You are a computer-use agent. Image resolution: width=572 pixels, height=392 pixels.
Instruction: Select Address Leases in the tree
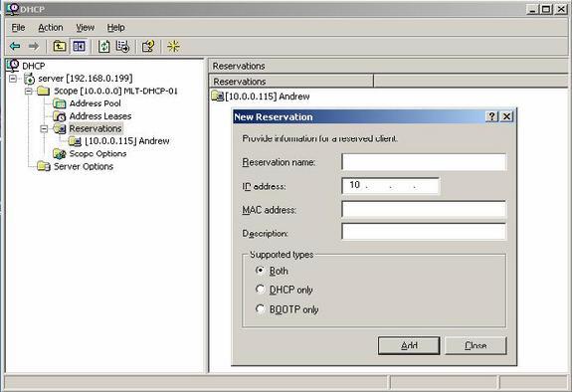pos(100,116)
